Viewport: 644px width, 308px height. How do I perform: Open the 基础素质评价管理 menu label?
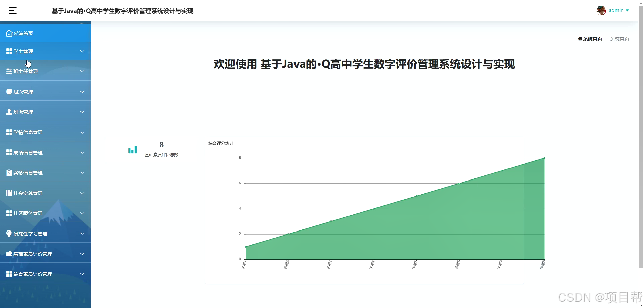click(33, 254)
